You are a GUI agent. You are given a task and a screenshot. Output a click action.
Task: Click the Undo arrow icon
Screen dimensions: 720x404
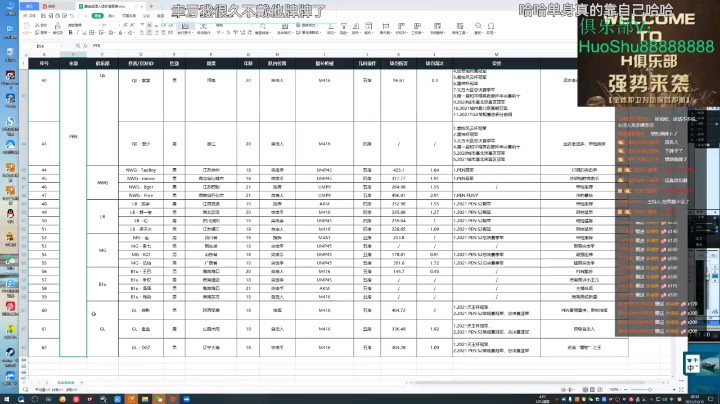[72, 16]
